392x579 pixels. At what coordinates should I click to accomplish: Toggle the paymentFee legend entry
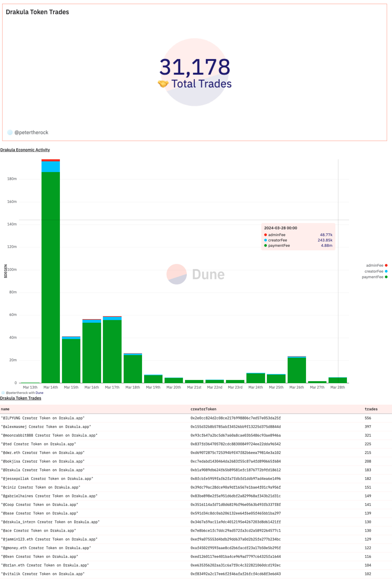click(x=375, y=277)
